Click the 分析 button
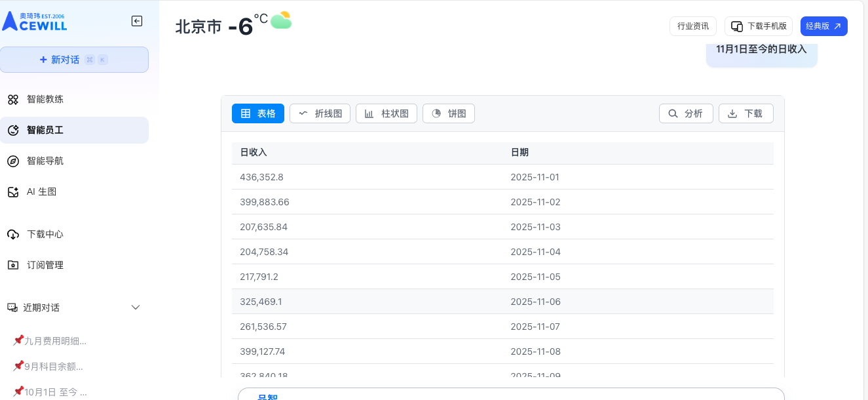This screenshot has height=400, width=868. (686, 113)
